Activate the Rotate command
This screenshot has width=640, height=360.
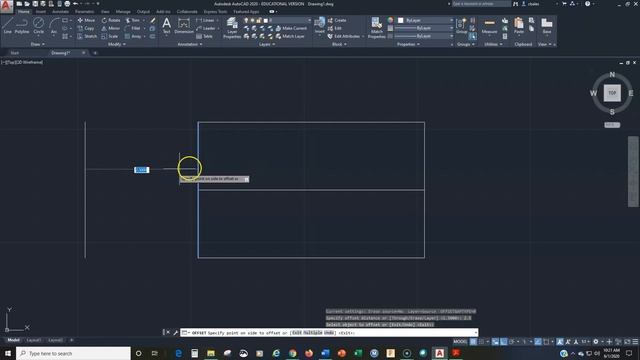pos(111,20)
